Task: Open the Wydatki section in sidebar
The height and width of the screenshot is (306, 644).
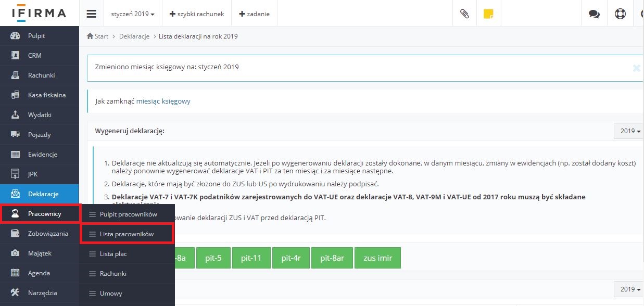Action: (39, 114)
